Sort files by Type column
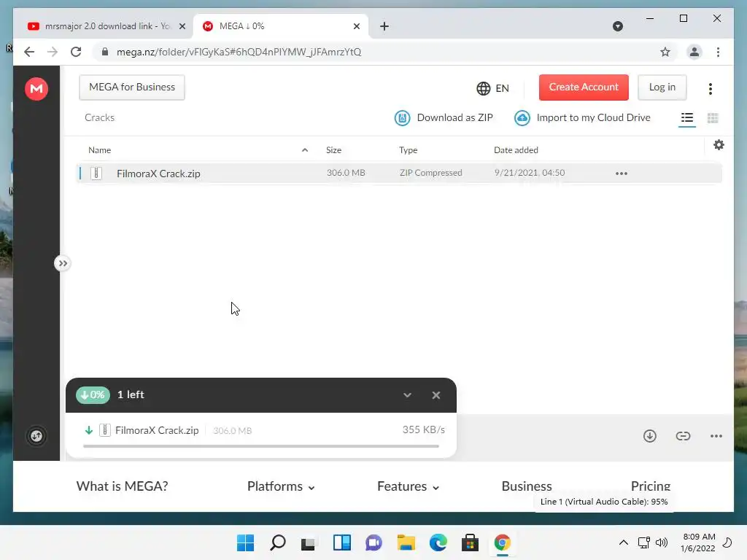The height and width of the screenshot is (560, 747). click(408, 150)
